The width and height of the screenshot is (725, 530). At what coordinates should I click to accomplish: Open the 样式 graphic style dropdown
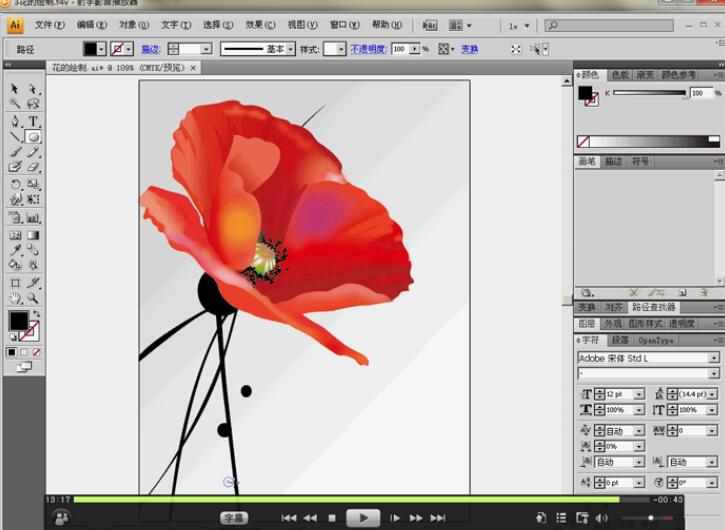point(341,49)
